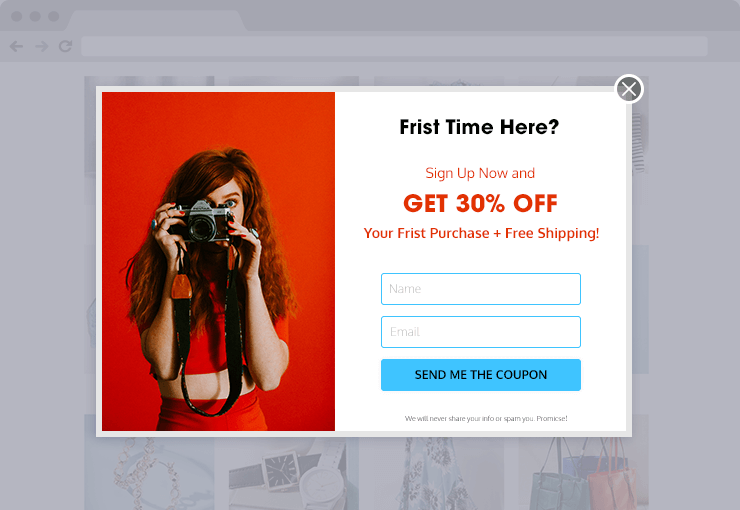Image resolution: width=740 pixels, height=510 pixels.
Task: Click the GET 30% OFF text
Action: click(x=480, y=203)
